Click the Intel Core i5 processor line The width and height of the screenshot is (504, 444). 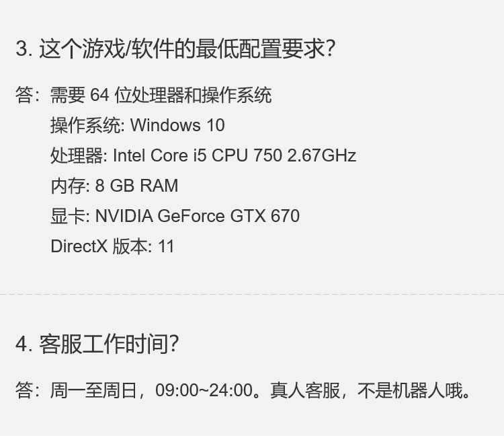(x=204, y=155)
